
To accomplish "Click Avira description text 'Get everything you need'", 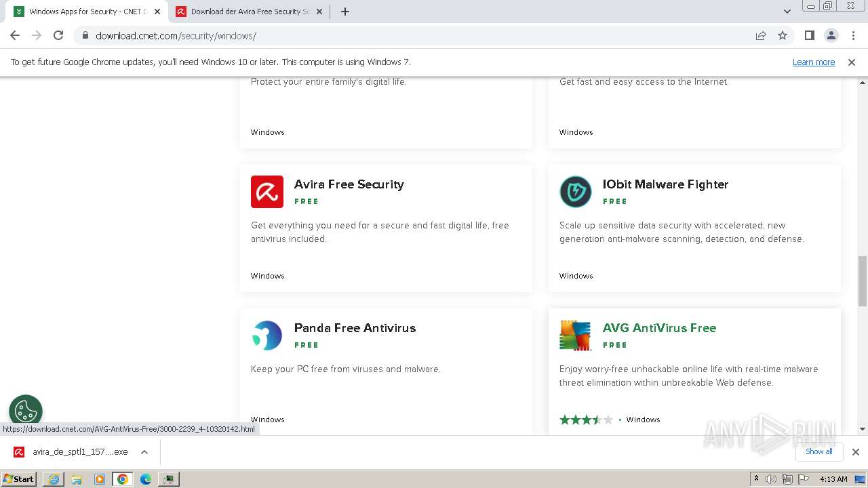I will pos(380,232).
